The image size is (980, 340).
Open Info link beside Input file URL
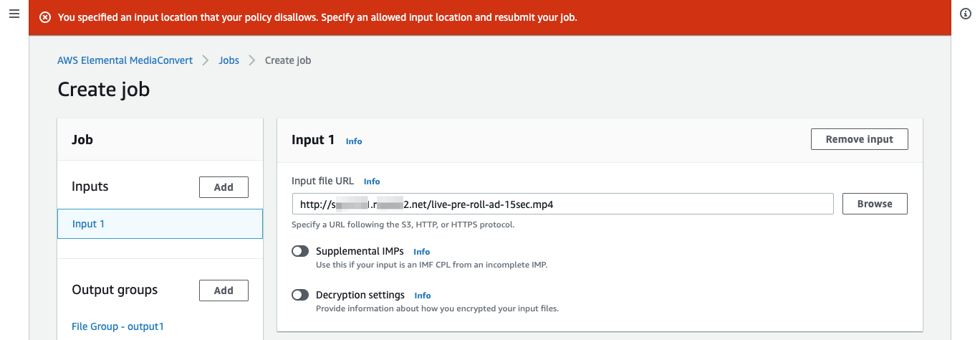pos(372,181)
